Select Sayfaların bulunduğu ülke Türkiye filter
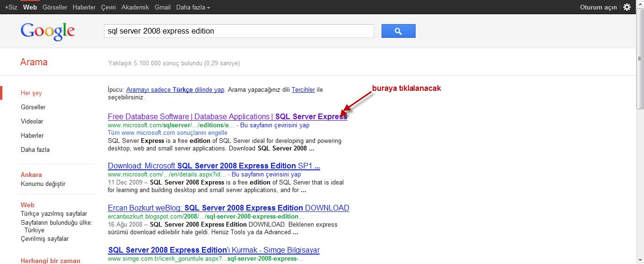Image resolution: width=644 pixels, height=264 pixels. click(x=57, y=227)
